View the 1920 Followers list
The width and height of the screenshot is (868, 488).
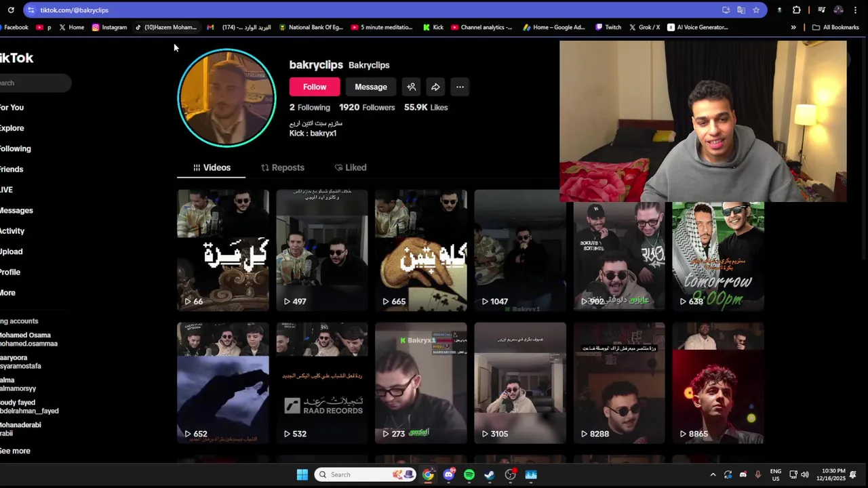point(367,107)
